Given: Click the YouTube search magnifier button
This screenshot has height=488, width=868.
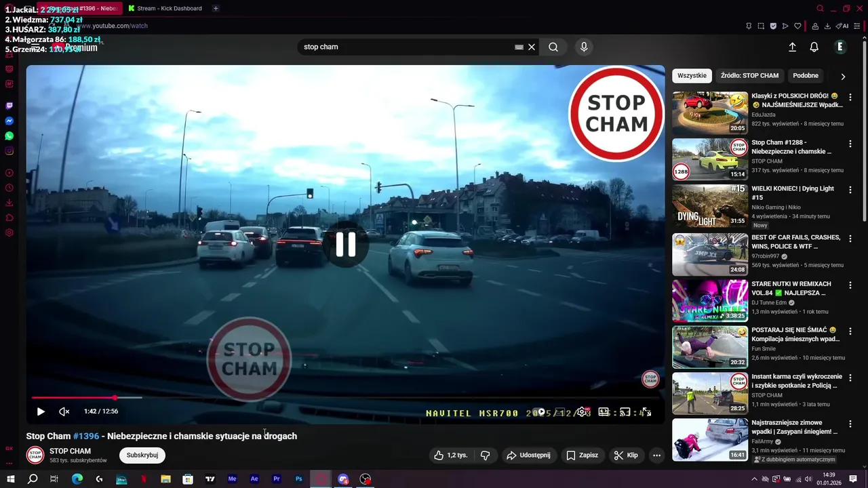Looking at the screenshot, I should [x=553, y=47].
